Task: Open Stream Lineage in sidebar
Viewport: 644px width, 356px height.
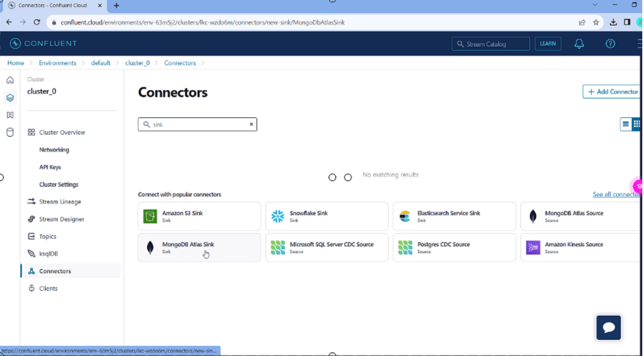Action: coord(60,202)
